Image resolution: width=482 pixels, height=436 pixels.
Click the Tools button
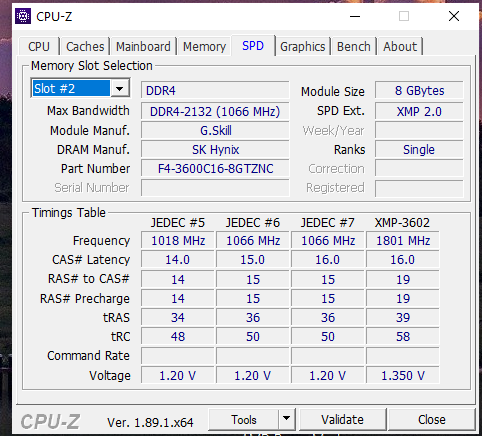coord(244,419)
